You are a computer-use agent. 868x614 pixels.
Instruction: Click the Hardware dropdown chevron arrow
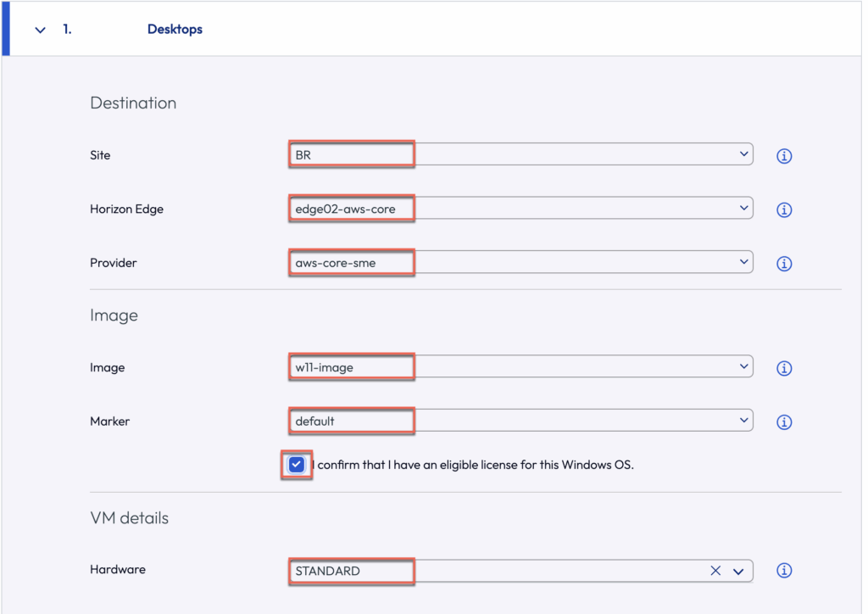(x=738, y=572)
